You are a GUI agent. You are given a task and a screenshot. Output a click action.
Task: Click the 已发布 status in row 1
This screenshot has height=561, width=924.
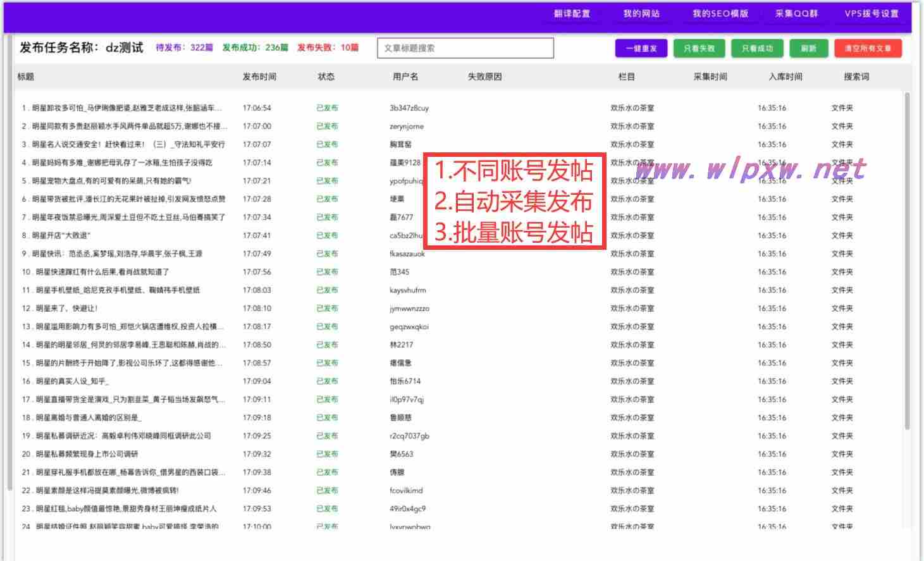pos(327,108)
